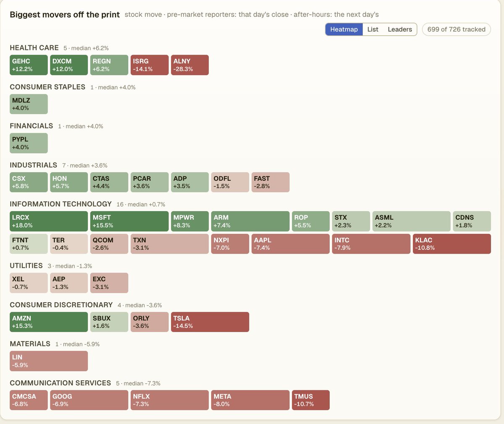Click the META -8.0% tile

(x=250, y=400)
